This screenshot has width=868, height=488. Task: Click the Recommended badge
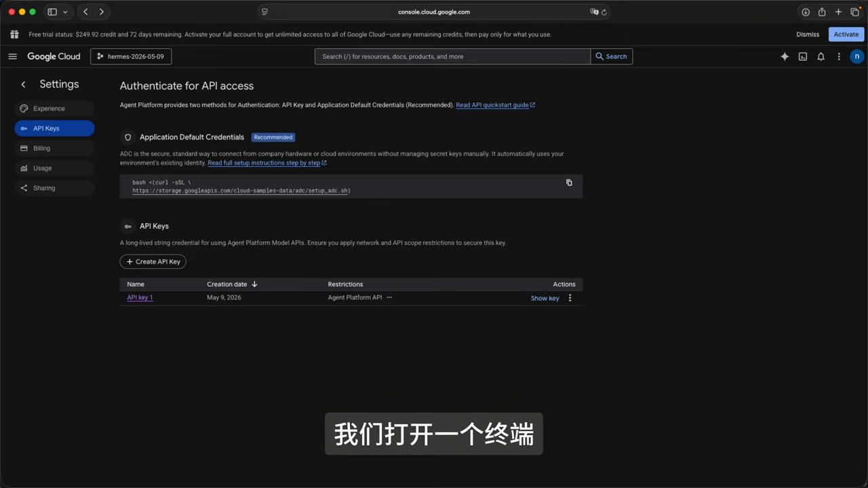273,137
